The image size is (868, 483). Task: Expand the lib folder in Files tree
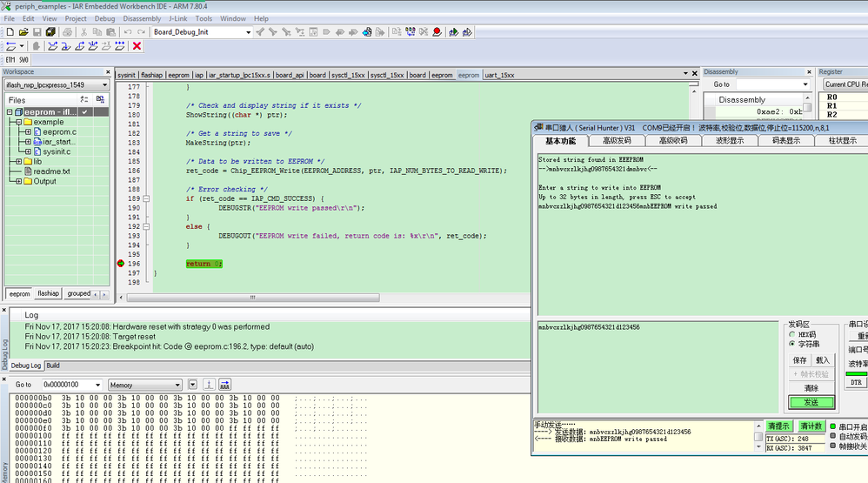(17, 161)
